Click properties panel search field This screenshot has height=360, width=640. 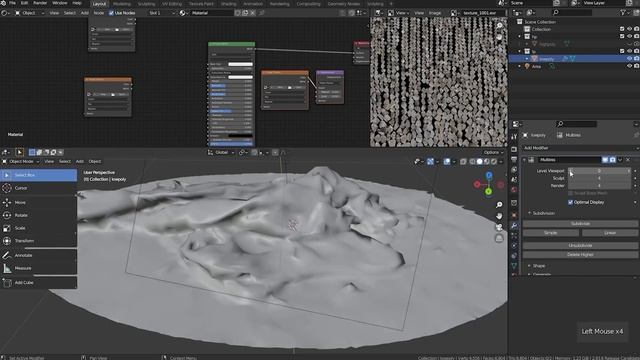tap(576, 124)
